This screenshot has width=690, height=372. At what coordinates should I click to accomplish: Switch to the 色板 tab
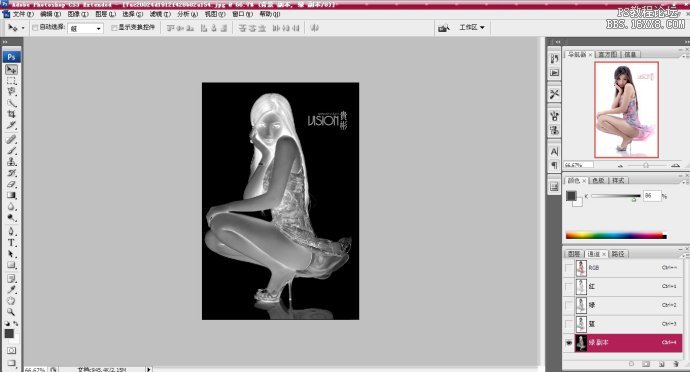(x=598, y=180)
